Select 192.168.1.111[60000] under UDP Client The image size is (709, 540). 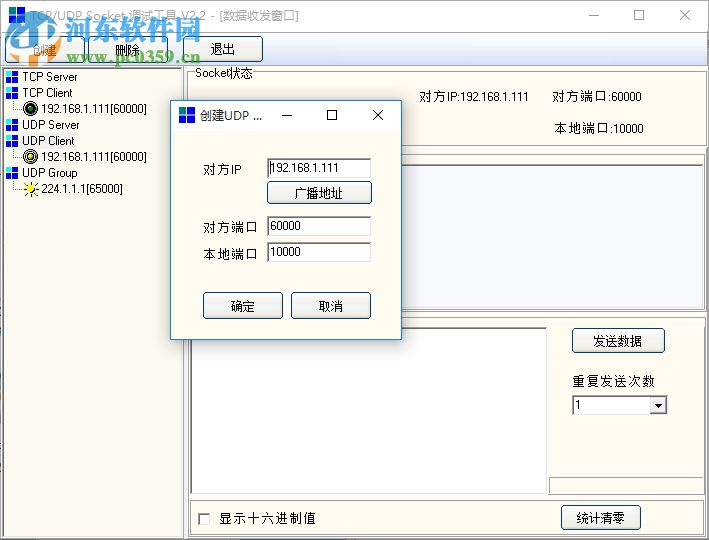click(94, 157)
